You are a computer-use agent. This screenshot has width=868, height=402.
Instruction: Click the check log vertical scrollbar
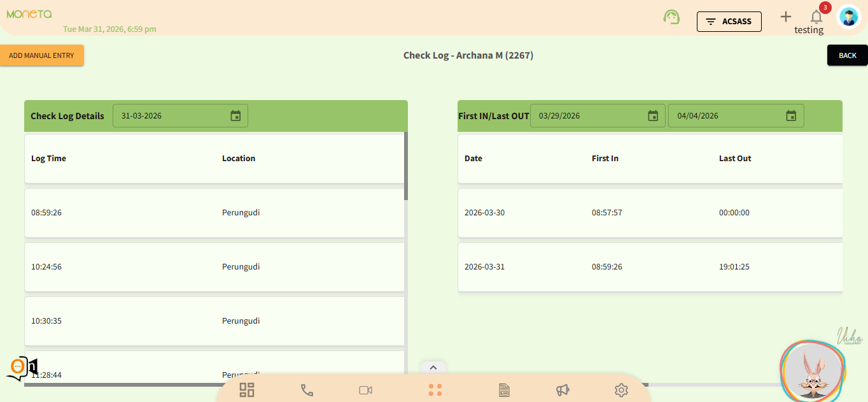tap(406, 166)
